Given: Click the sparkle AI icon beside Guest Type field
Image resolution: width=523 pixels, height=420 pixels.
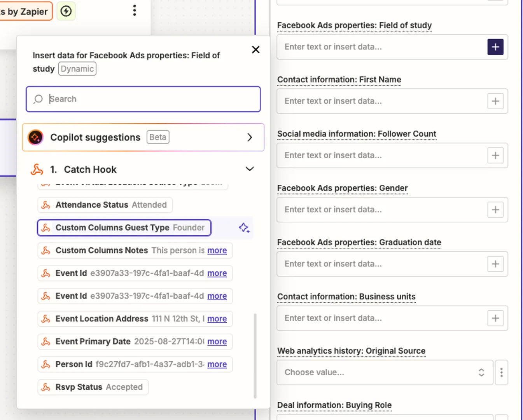Looking at the screenshot, I should [244, 228].
